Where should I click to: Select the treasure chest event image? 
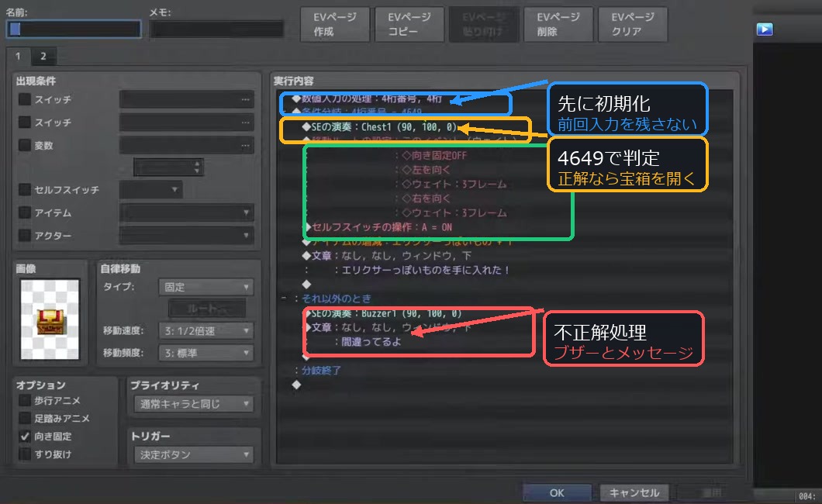(x=50, y=319)
